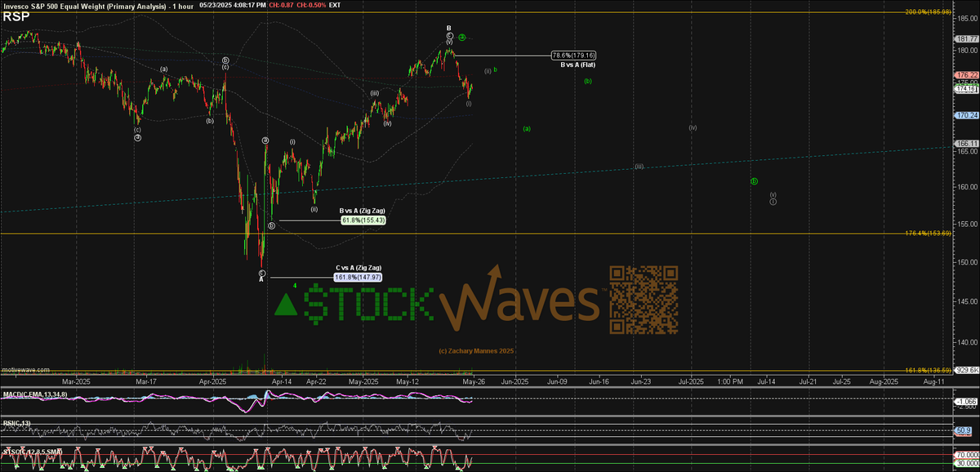The width and height of the screenshot is (980, 472).
Task: Select the 78.6%(179.16) Fibonacci label
Action: (x=574, y=56)
